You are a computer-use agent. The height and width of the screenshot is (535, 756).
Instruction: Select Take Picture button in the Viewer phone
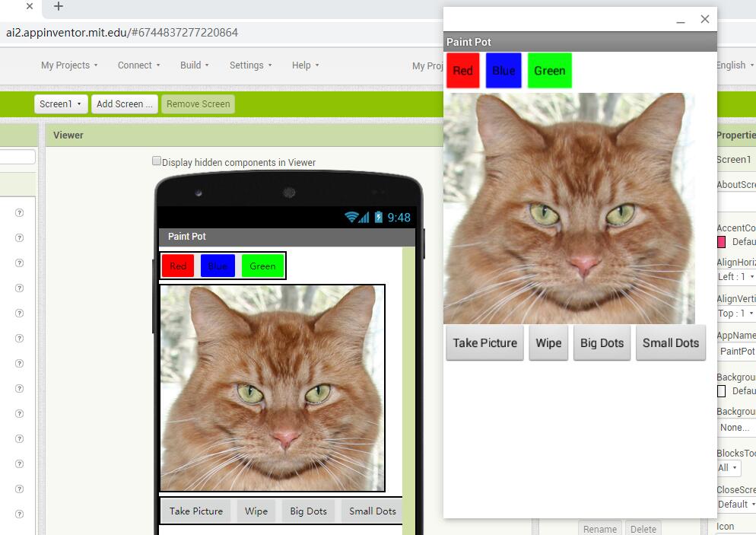[x=195, y=511]
